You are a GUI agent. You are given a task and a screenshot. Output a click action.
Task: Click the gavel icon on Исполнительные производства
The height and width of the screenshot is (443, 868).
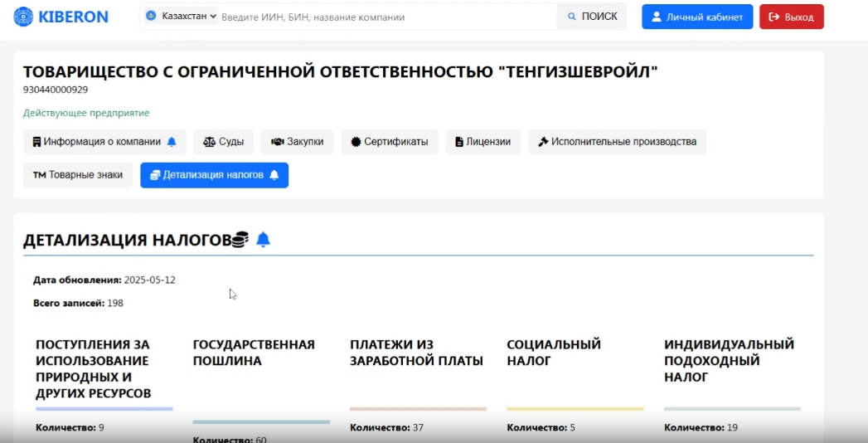[x=542, y=142]
